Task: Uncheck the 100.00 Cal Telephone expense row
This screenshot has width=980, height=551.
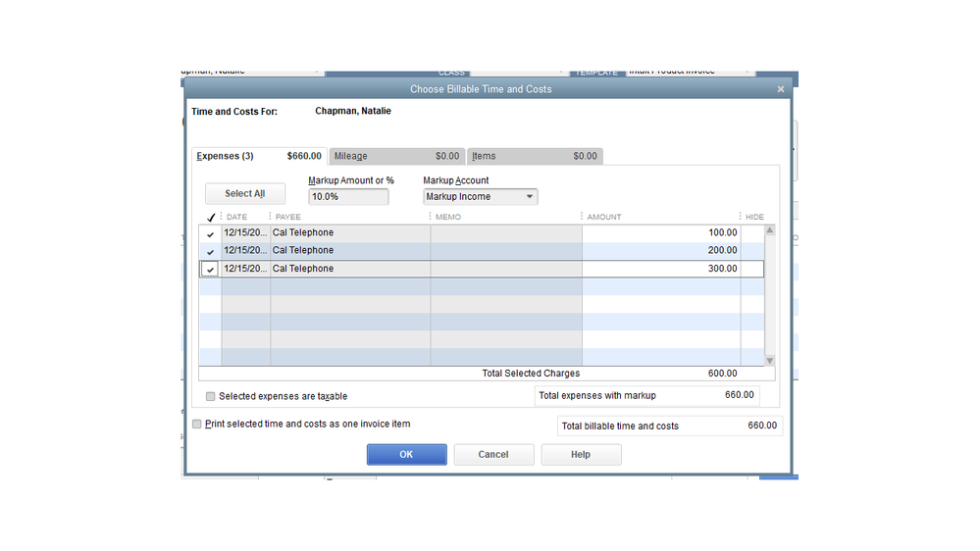Action: [210, 233]
